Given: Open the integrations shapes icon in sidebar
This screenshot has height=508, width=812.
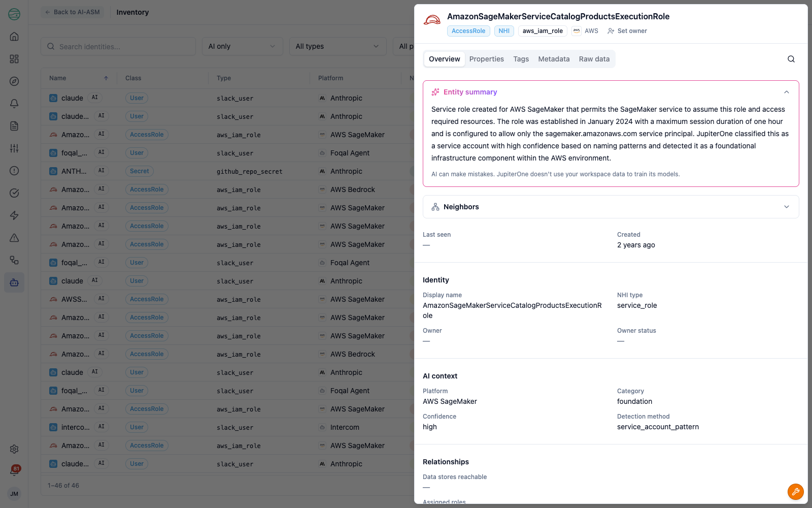Looking at the screenshot, I should (x=14, y=260).
